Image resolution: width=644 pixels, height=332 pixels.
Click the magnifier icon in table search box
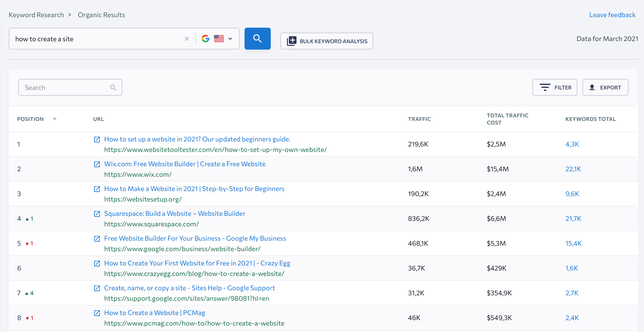(x=113, y=88)
